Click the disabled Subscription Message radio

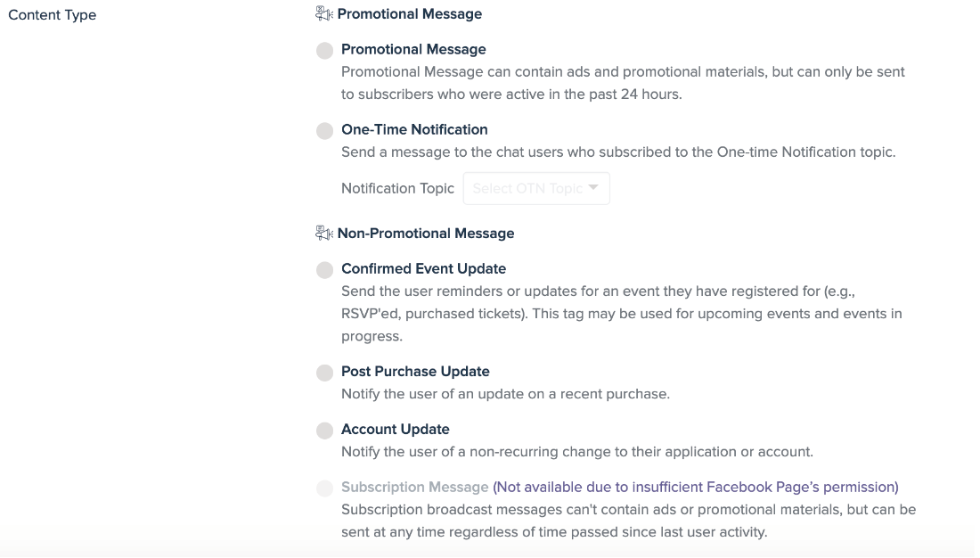(x=325, y=488)
